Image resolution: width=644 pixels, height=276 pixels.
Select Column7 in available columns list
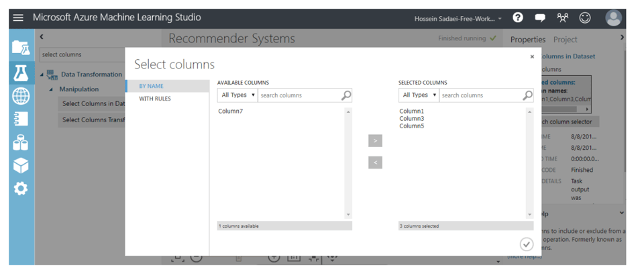click(x=231, y=111)
